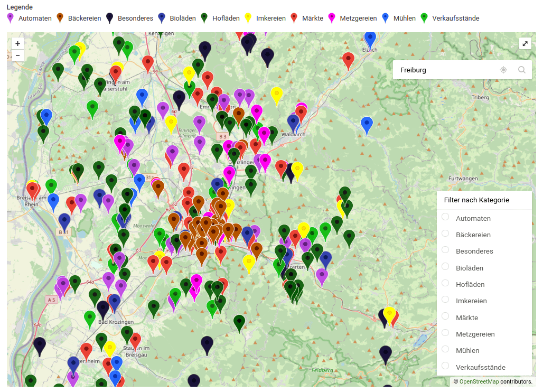Filter map by Bäckereien
543x392 pixels.
(445, 234)
